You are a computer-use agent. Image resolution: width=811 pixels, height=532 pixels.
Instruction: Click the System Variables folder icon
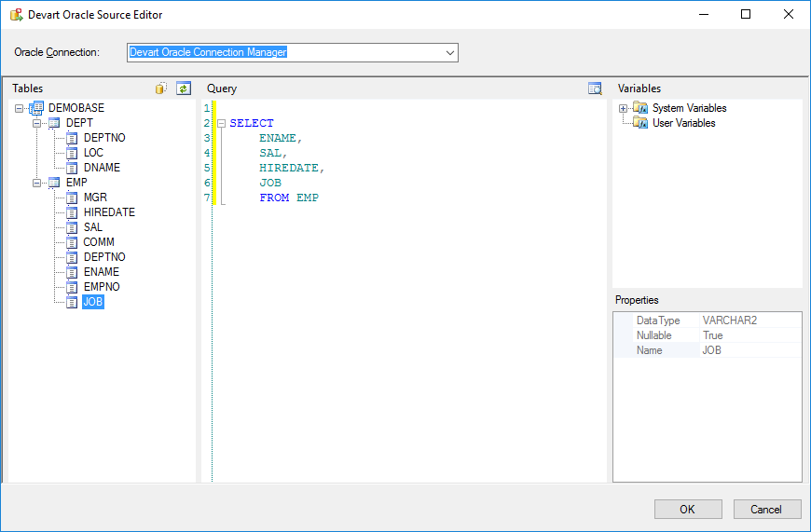coord(640,108)
